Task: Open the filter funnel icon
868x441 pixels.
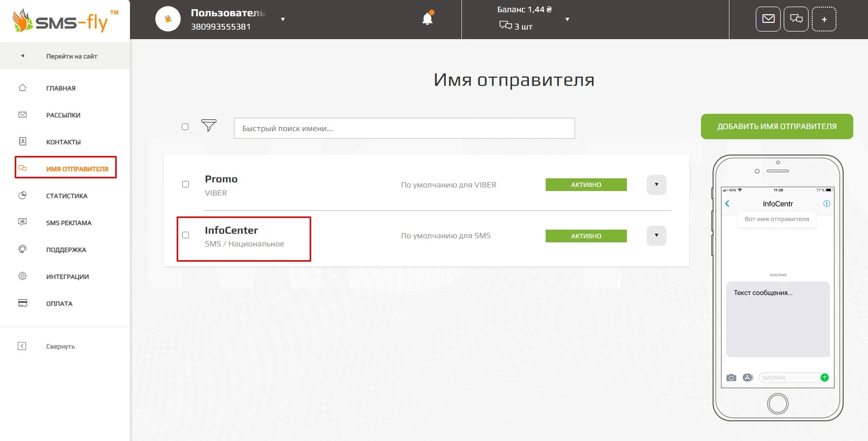Action: 209,125
